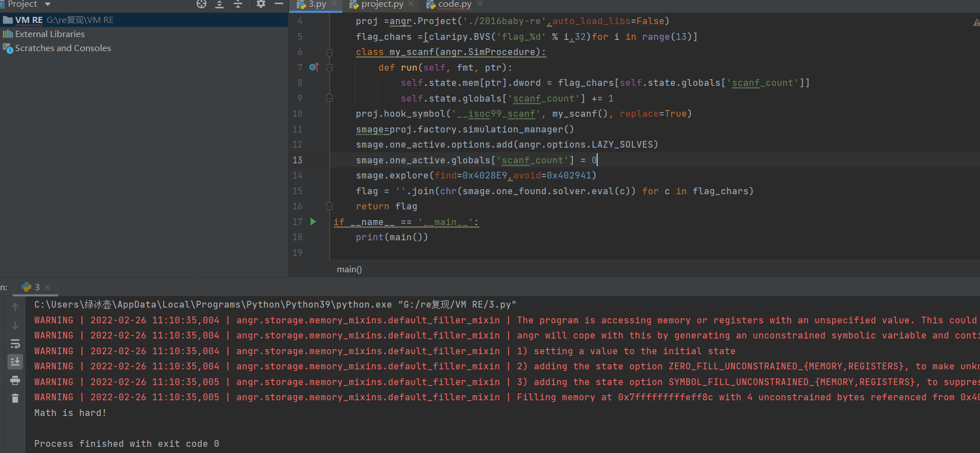
Task: Click 'Process finished with exit code 0' text
Action: [127, 443]
